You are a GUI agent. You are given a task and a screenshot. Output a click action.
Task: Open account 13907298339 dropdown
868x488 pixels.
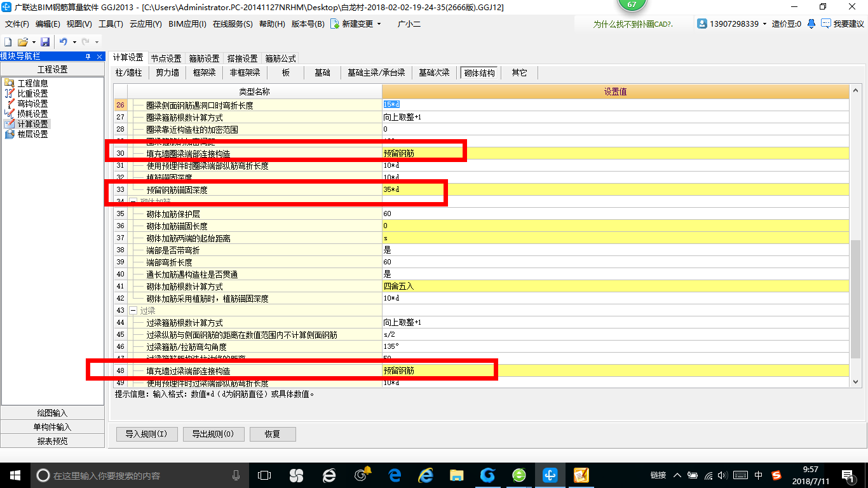coord(764,24)
